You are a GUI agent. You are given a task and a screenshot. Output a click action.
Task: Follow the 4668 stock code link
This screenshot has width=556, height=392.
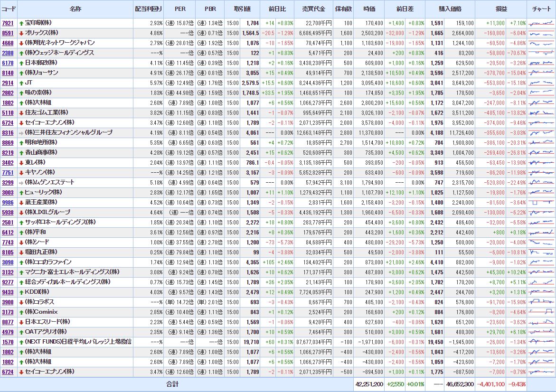coord(8,43)
